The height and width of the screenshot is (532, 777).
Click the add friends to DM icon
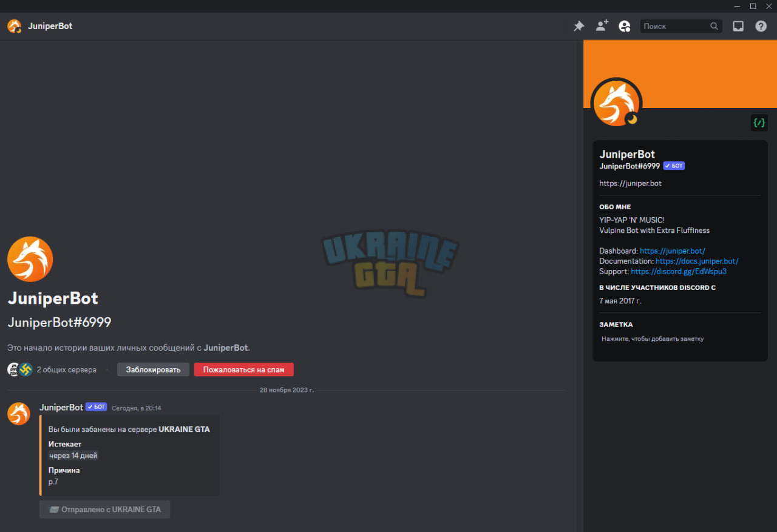point(602,26)
